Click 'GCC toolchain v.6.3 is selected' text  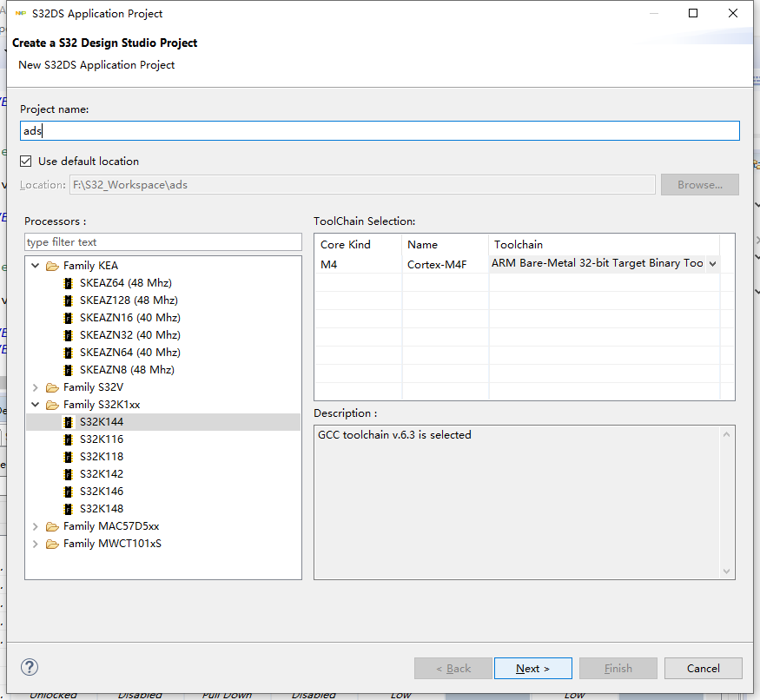coord(394,435)
